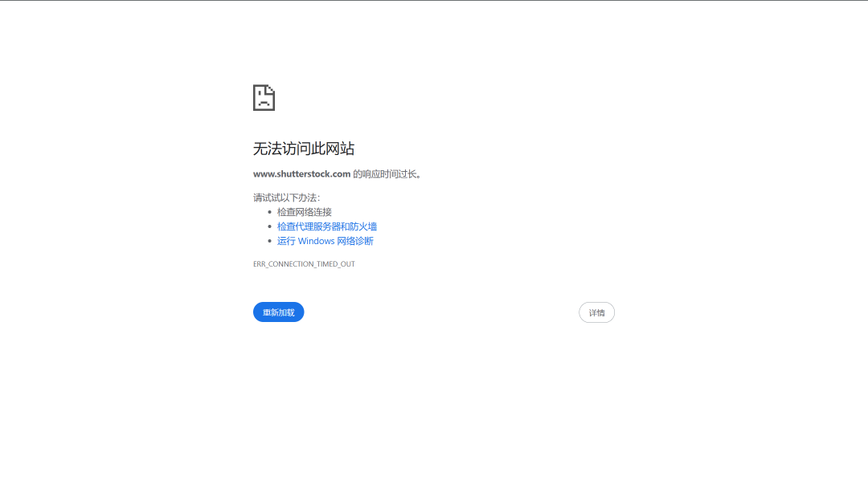Click the www.shutterstock.com domain text
The height and width of the screenshot is (477, 868).
coord(301,173)
